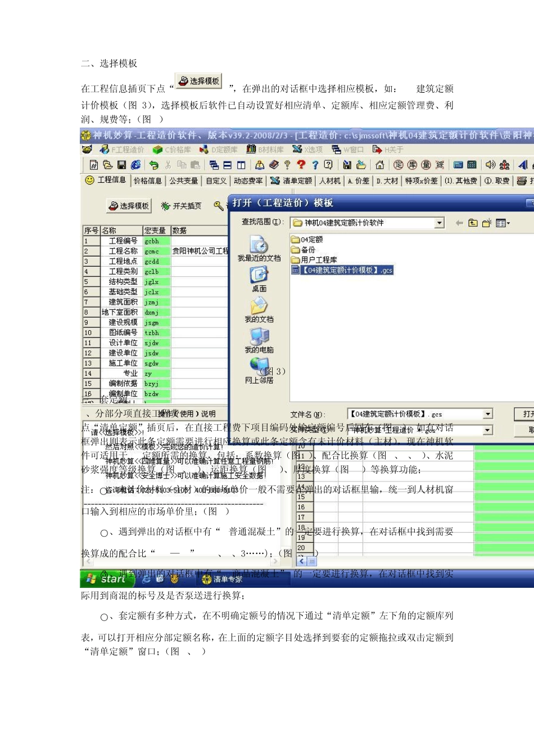Click the circled 库 toolbar icon
The image size is (534, 756).
click(413, 165)
